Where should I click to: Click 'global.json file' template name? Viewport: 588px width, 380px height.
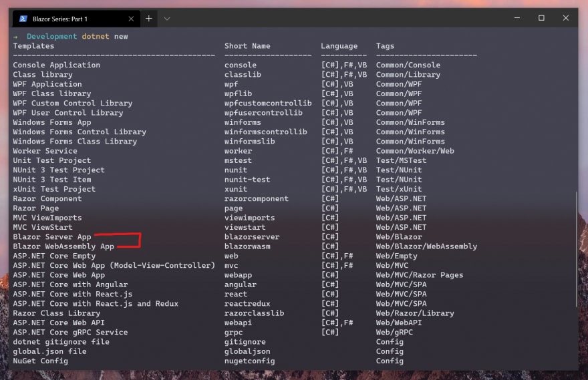pyautogui.click(x=50, y=351)
